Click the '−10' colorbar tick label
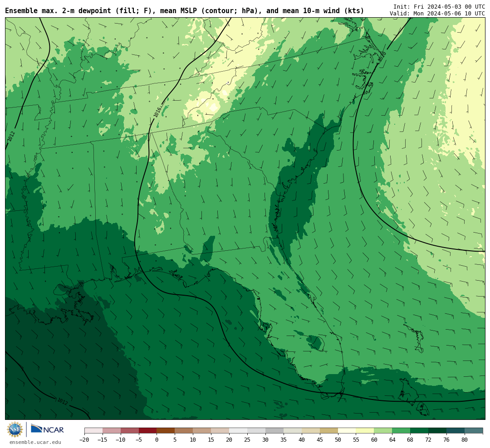 point(121,439)
